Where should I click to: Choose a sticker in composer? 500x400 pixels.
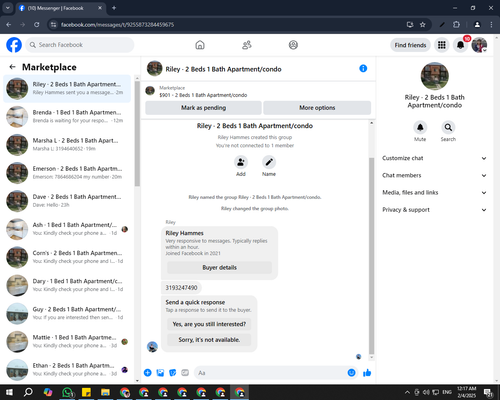coord(173,373)
